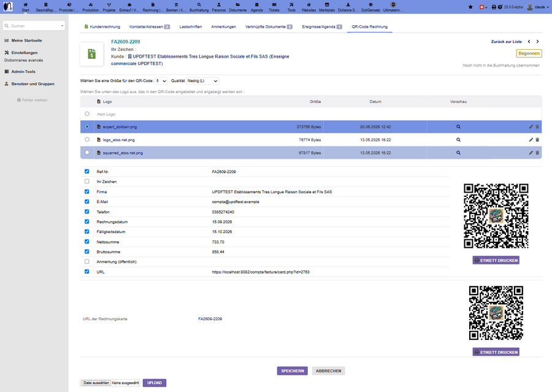Select logo_atoo.net.png logo radio button
The height and width of the screenshot is (392, 552).
click(x=87, y=139)
